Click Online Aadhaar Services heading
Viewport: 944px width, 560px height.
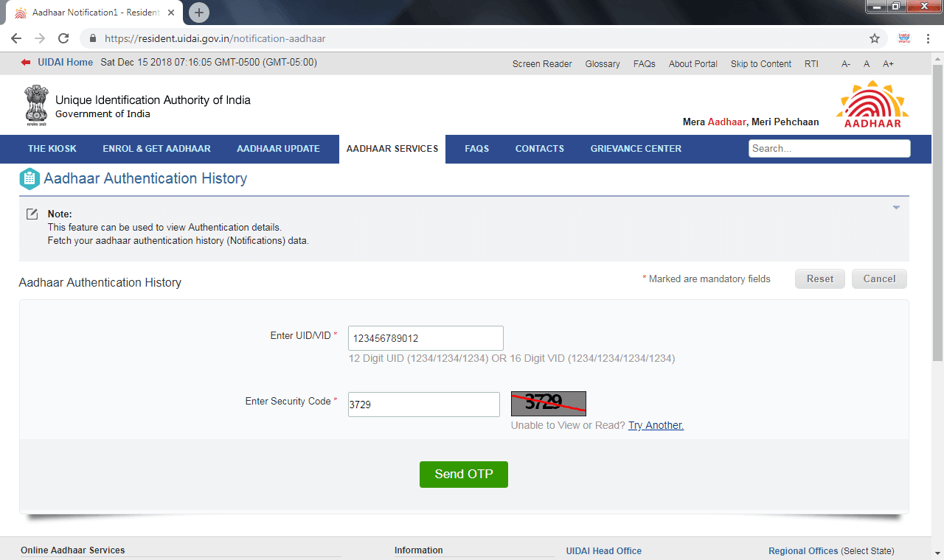73,550
